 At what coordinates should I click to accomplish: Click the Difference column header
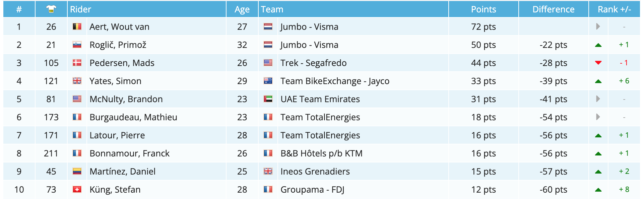pos(553,9)
